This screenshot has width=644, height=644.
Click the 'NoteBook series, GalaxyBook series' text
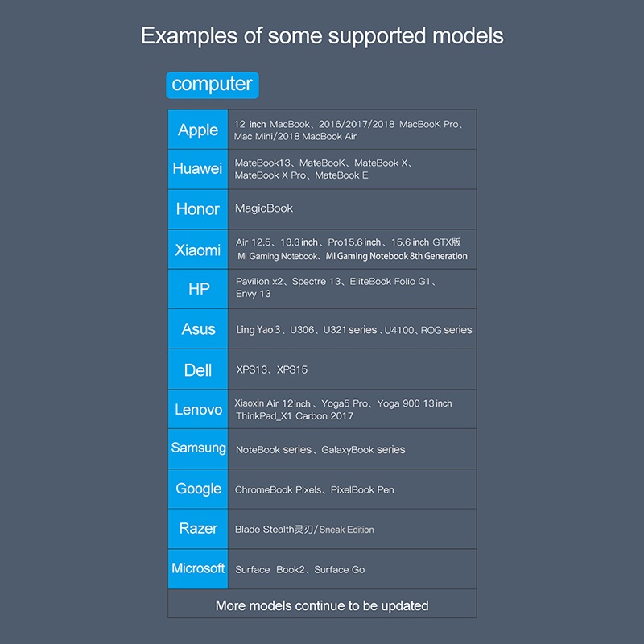[320, 450]
